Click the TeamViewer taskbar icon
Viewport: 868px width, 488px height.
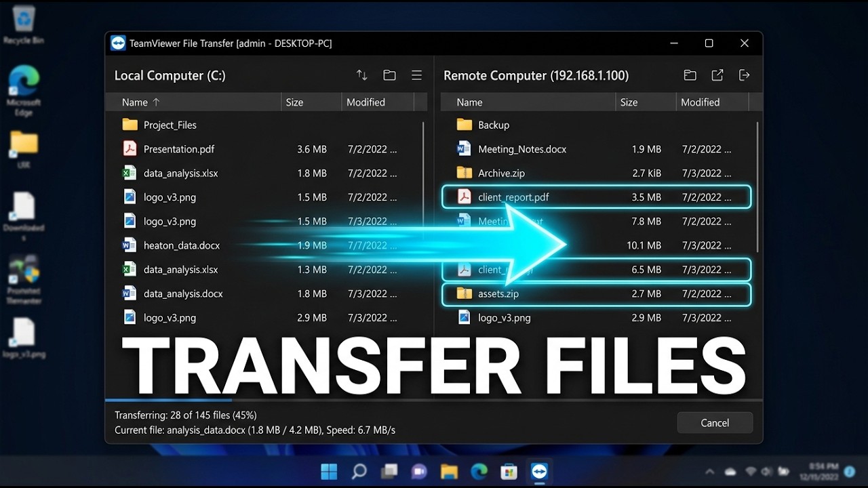pyautogui.click(x=540, y=471)
